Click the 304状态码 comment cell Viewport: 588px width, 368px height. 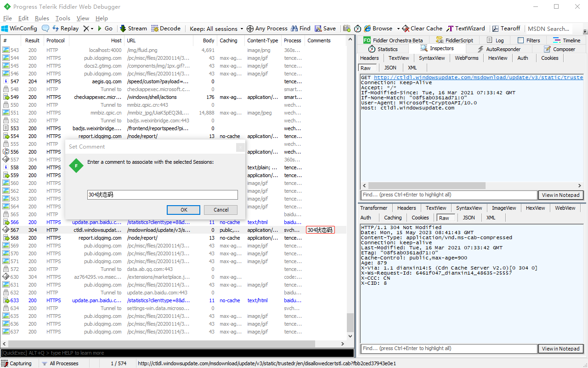(320, 230)
